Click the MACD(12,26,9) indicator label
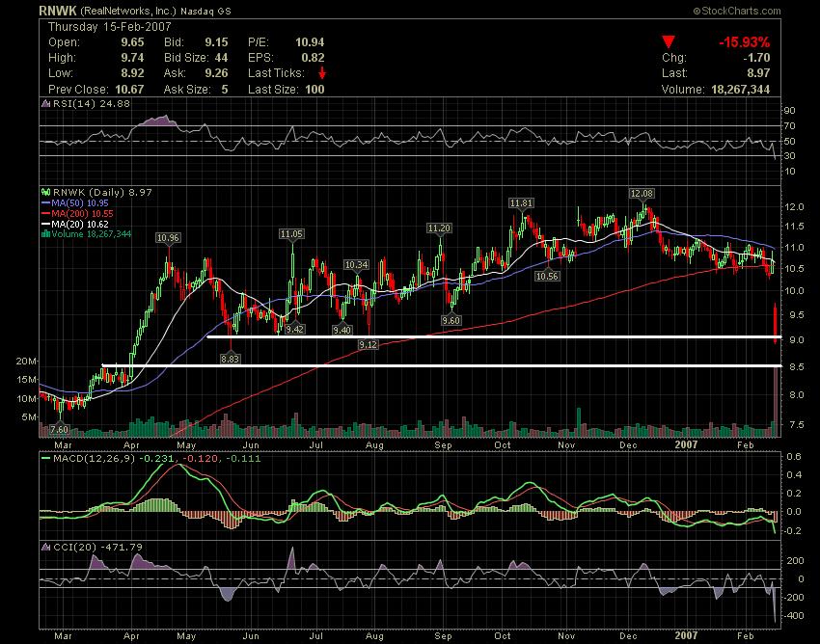Viewport: 820px width, 644px height. tap(95, 459)
